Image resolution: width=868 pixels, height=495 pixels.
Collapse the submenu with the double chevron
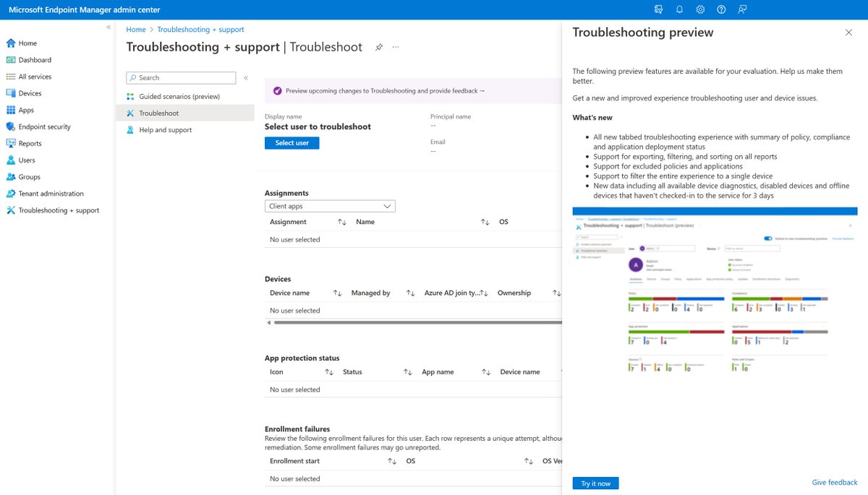pos(245,78)
